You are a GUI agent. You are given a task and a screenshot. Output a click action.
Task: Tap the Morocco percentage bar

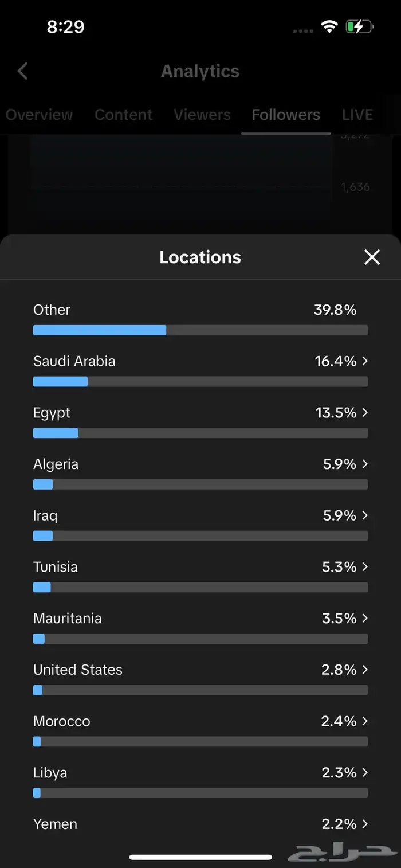tap(200, 741)
